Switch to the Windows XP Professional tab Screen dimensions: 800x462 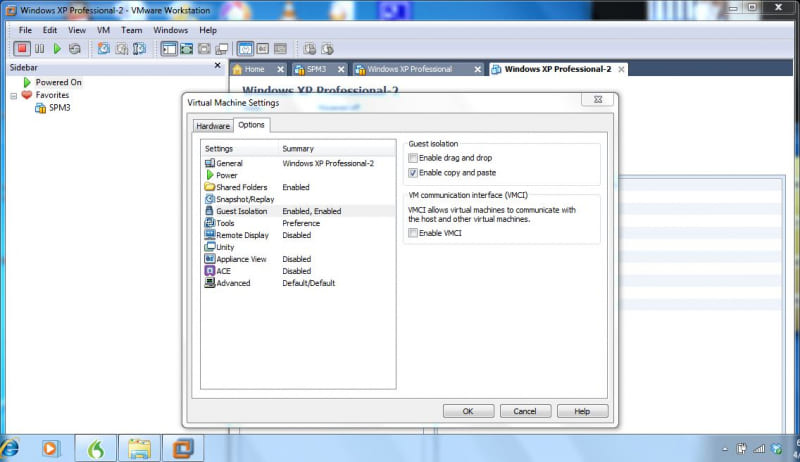[x=409, y=69]
